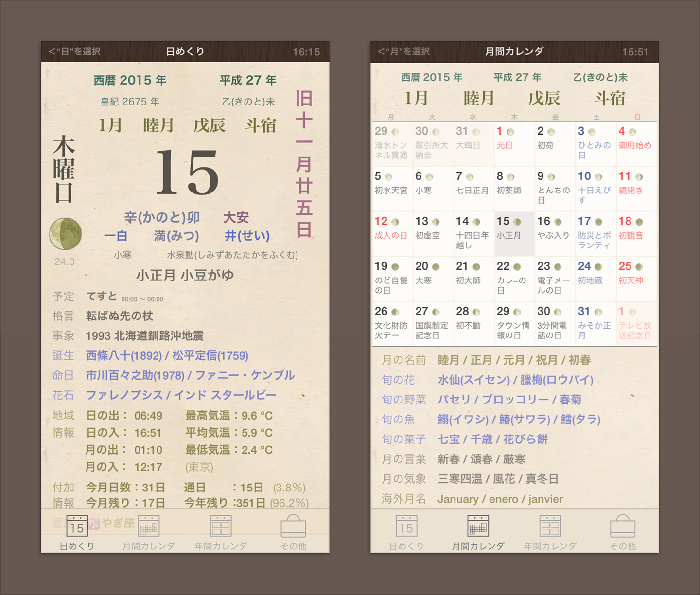Open 日めくり tab in left phone
This screenshot has height=595, width=700.
click(77, 532)
